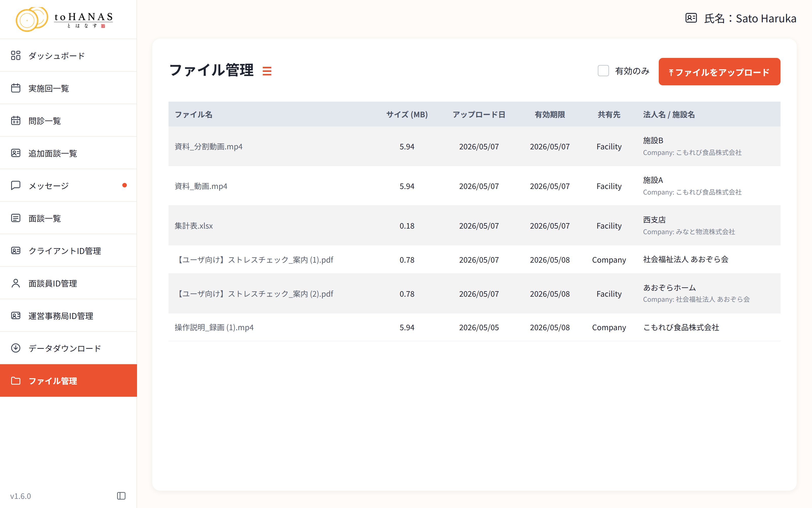Open the orange hamburger menu beside ファイル管理

pos(267,71)
